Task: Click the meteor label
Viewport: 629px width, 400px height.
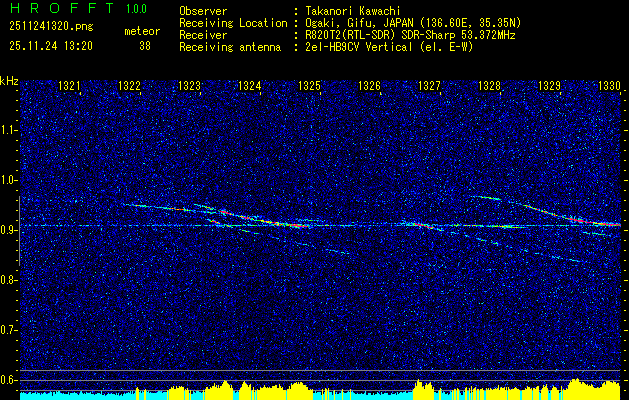Action: tap(142, 31)
